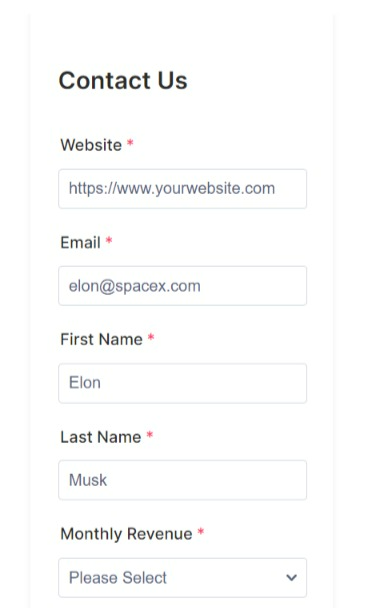Click the asterisk next to Monthly Revenue
The height and width of the screenshot is (608, 388).
coord(201,532)
